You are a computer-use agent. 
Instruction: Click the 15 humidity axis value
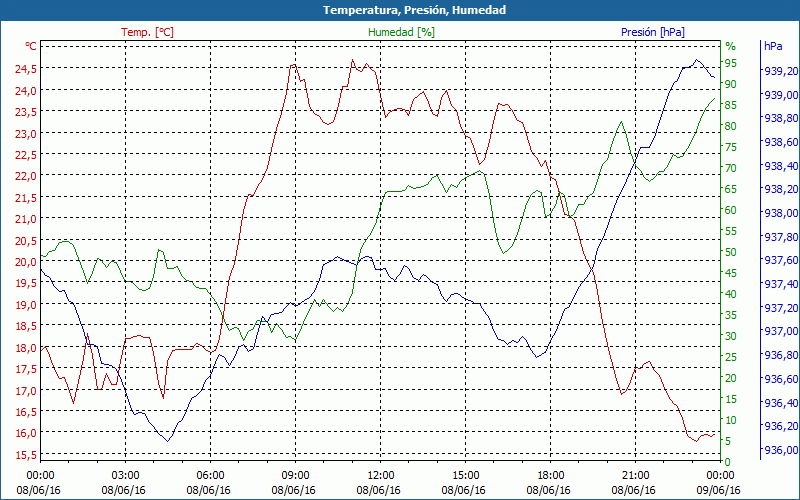point(731,399)
